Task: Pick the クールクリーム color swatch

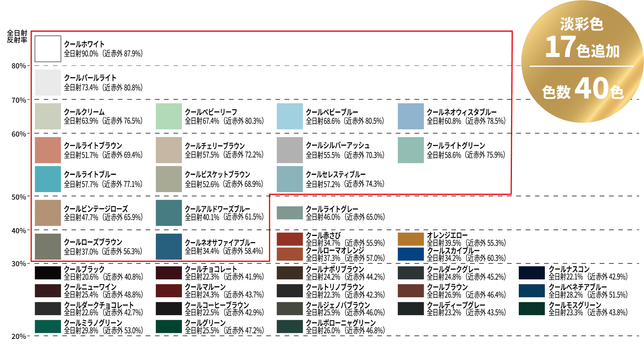Action: click(x=48, y=116)
